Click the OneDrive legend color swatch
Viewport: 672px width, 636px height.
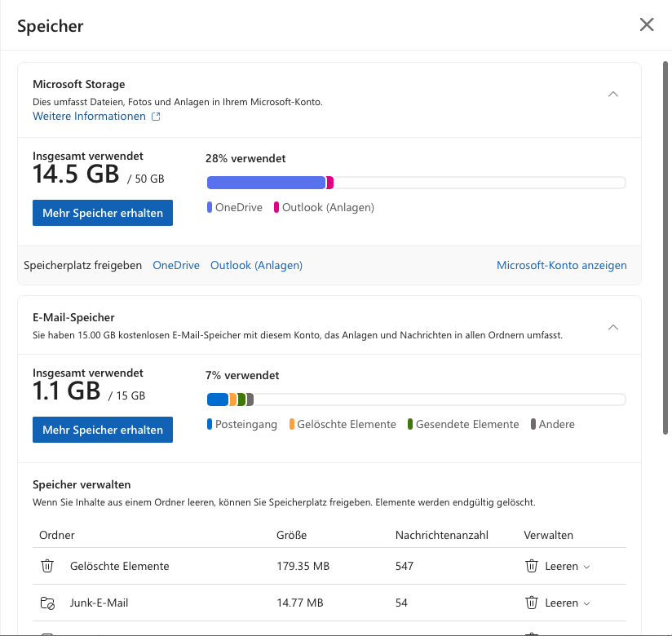point(210,207)
